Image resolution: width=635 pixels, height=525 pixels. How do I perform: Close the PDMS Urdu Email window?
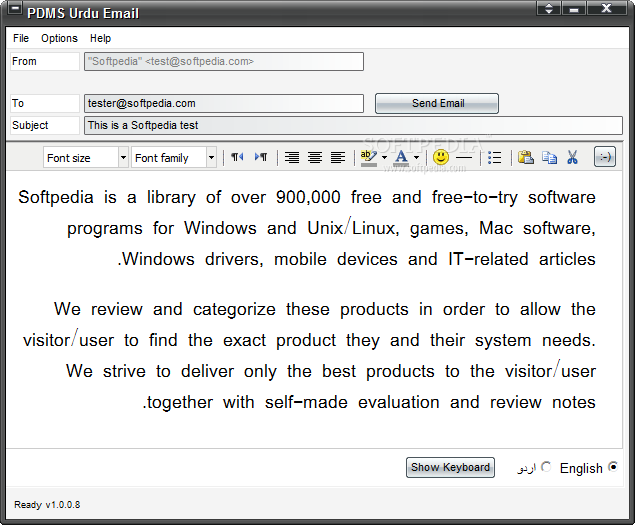pos(606,8)
